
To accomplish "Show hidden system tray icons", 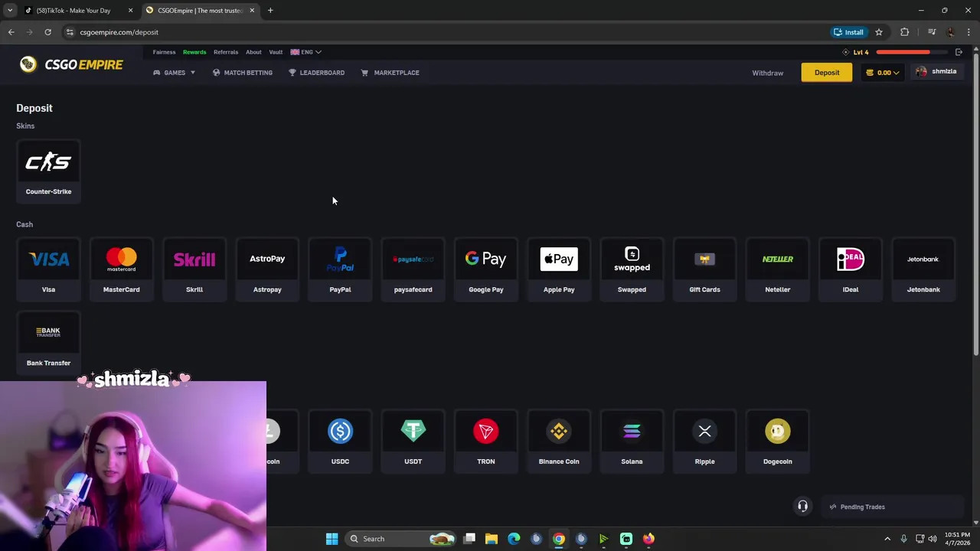I will [x=887, y=539].
